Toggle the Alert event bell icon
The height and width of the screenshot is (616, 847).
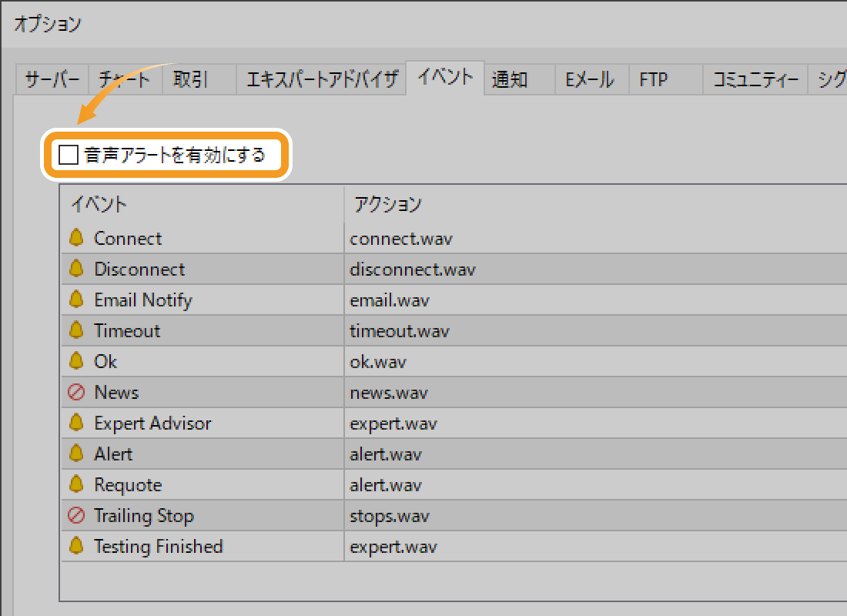75,454
